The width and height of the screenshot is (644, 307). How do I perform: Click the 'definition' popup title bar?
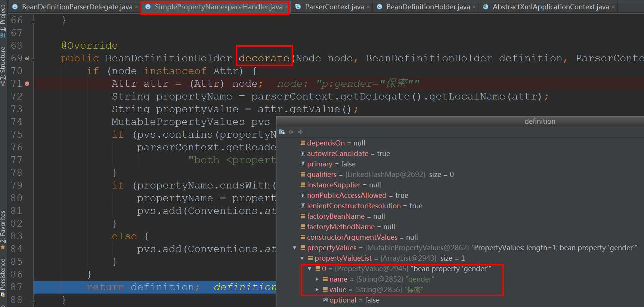tap(460, 121)
